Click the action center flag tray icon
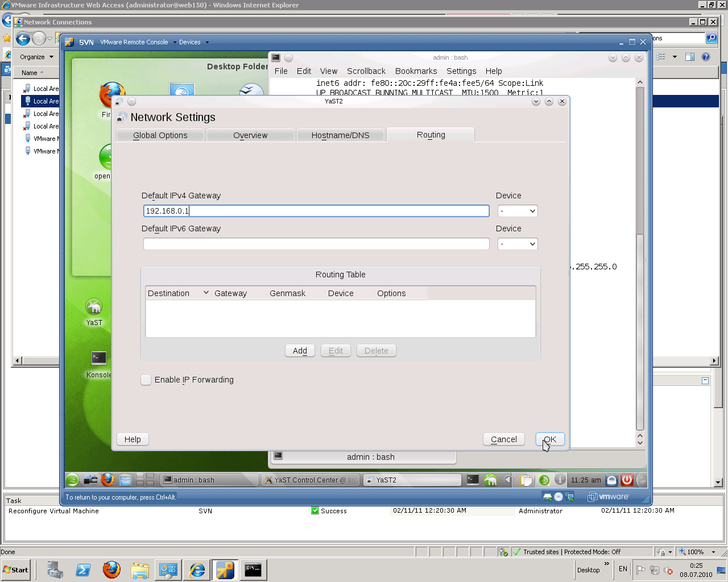728x582 pixels. click(641, 570)
